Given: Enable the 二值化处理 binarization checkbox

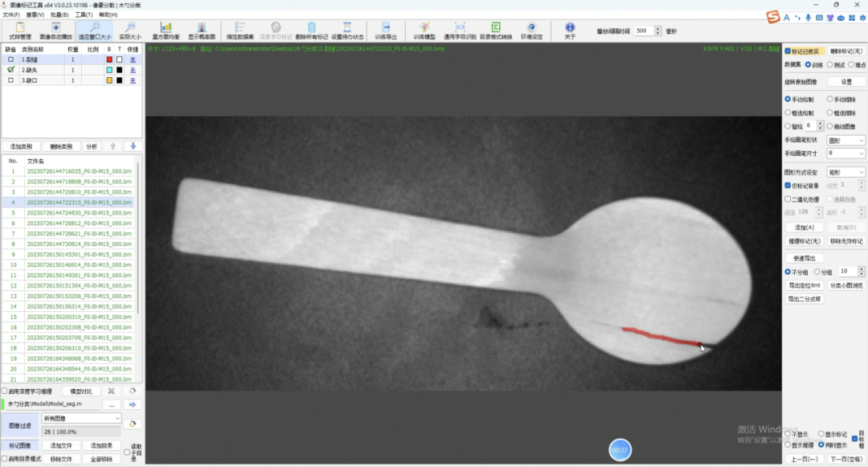Looking at the screenshot, I should click(x=788, y=199).
